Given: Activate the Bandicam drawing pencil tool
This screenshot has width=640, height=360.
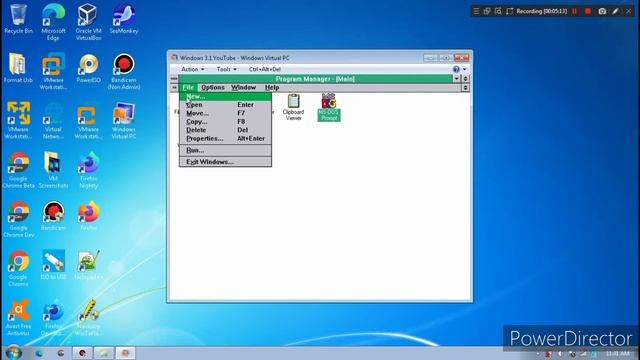Looking at the screenshot, I should [615, 11].
